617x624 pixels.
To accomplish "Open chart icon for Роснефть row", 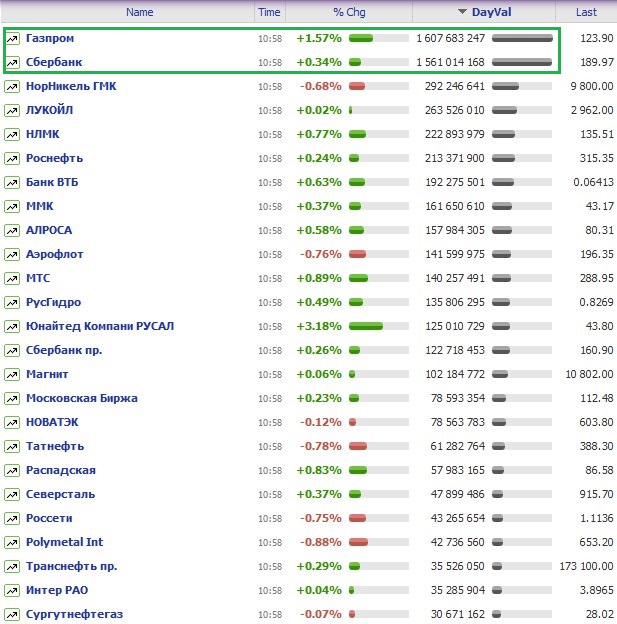I will tap(12, 158).
